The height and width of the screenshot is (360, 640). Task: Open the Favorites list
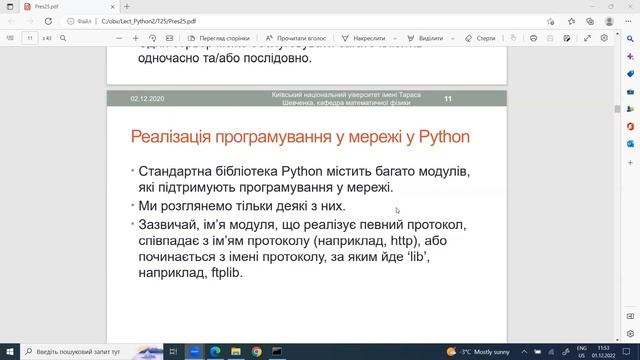pyautogui.click(x=571, y=21)
